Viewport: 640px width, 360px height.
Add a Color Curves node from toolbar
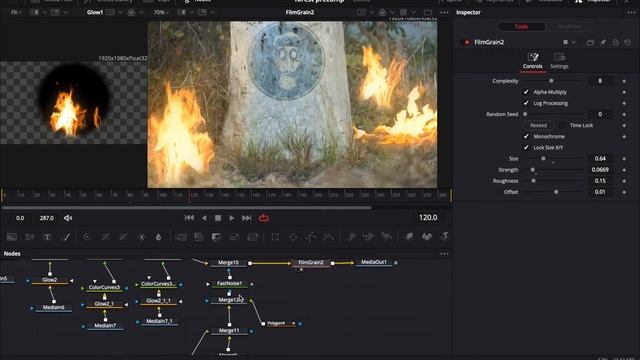click(105, 237)
